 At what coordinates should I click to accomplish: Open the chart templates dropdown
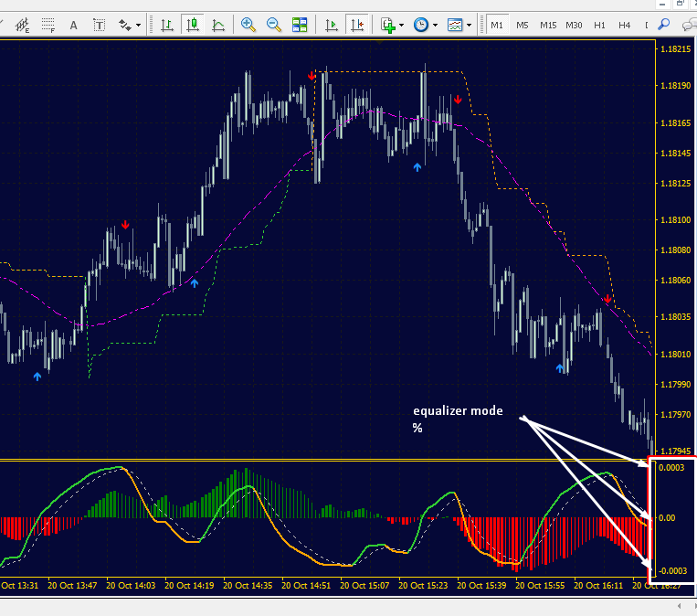pos(459,25)
